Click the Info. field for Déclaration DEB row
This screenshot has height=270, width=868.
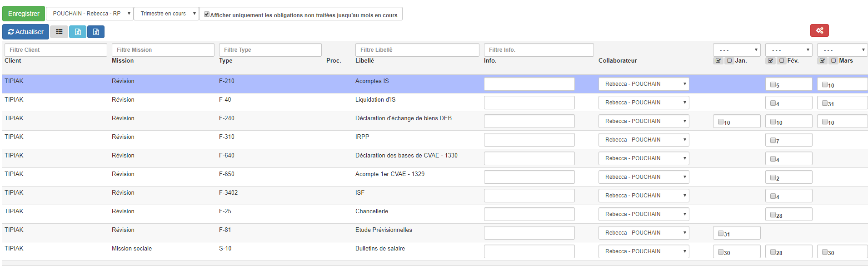[x=529, y=121]
